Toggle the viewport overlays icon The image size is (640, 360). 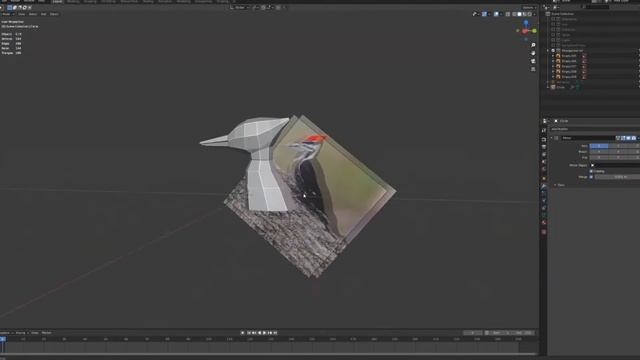click(496, 14)
